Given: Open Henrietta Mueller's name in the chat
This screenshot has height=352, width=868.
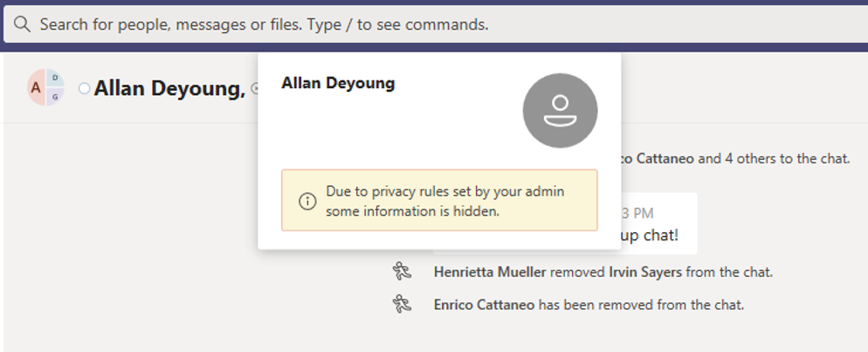Looking at the screenshot, I should pyautogui.click(x=490, y=272).
